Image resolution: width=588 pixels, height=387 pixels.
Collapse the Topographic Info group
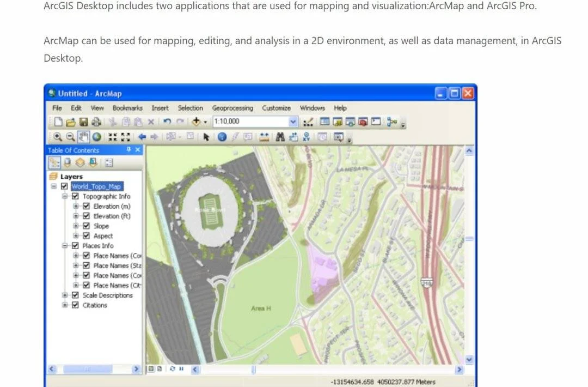(x=65, y=196)
